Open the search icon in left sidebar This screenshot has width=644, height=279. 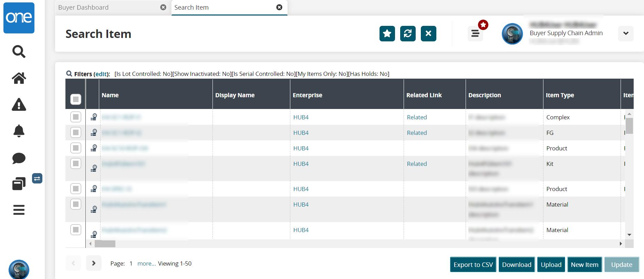point(19,52)
